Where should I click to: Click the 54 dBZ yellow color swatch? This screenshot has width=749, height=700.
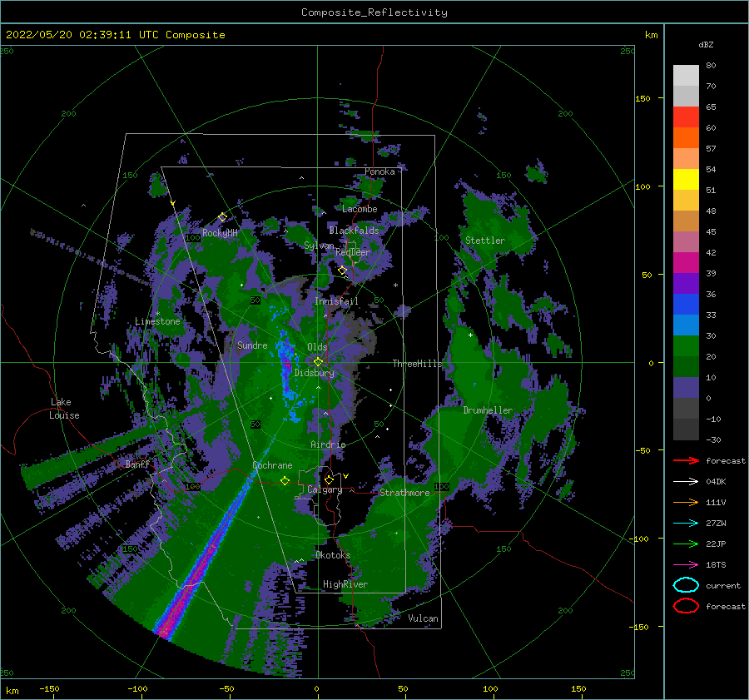(686, 179)
